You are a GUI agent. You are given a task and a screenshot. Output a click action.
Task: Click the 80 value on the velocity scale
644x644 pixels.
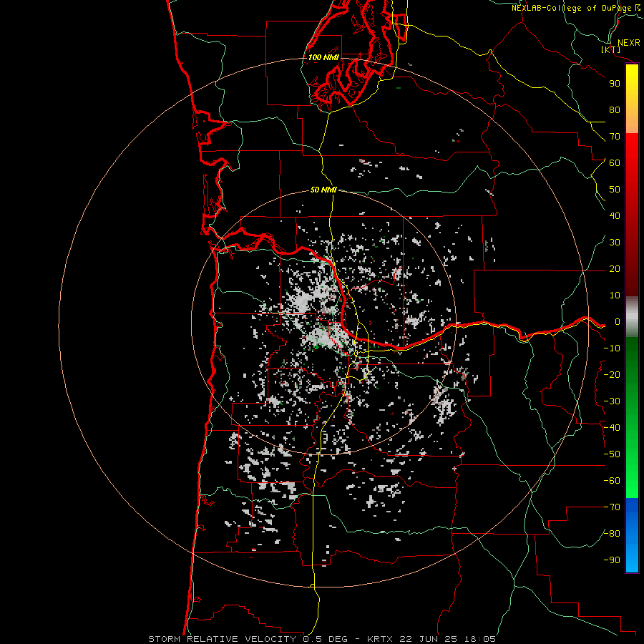coord(615,110)
